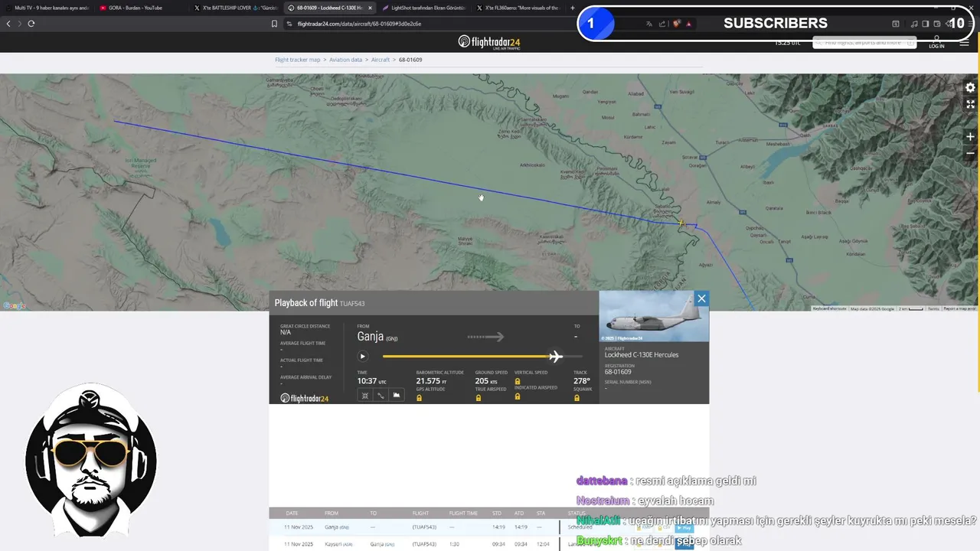This screenshot has height=551, width=980.
Task: Click the center-on-aircraft icon in playback panel
Action: (x=365, y=396)
